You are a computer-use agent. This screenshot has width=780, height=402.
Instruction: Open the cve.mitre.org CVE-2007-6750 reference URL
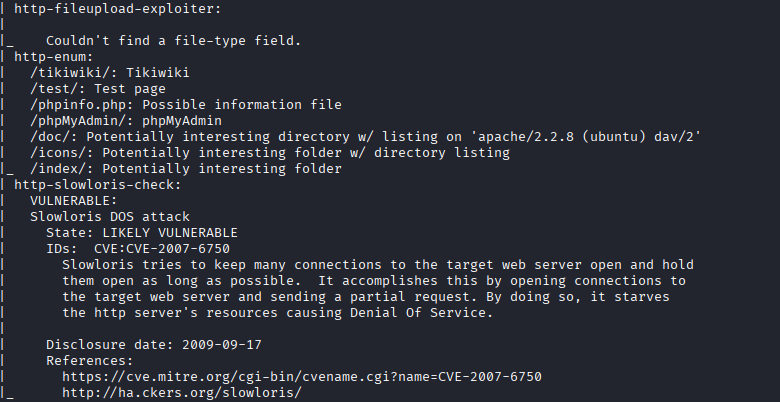coord(301,377)
